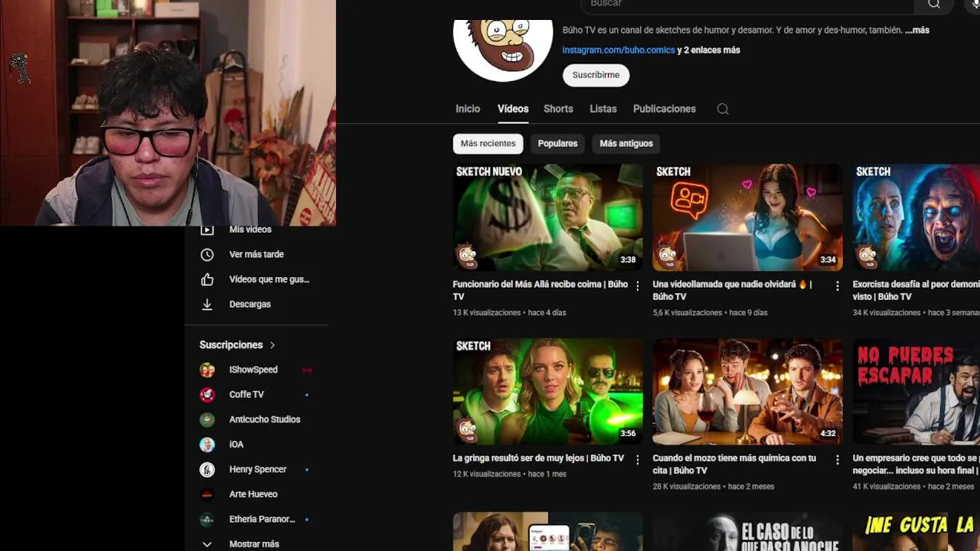Viewport: 980px width, 551px height.
Task: Expand Suscripciones section arrow
Action: click(x=272, y=345)
